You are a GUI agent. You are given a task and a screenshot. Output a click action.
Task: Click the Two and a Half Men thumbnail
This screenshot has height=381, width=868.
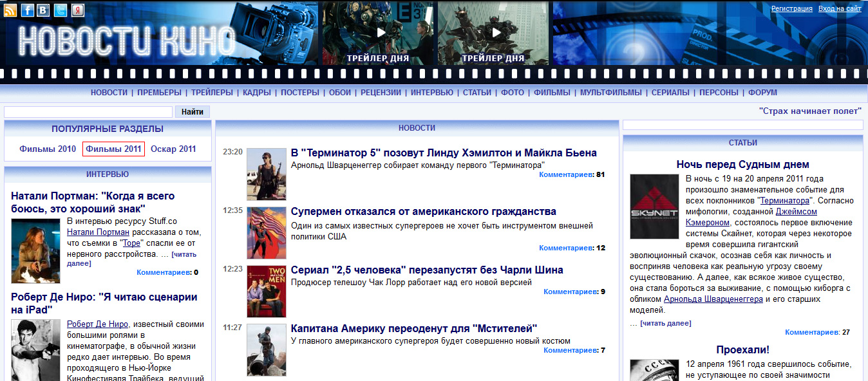tap(267, 292)
